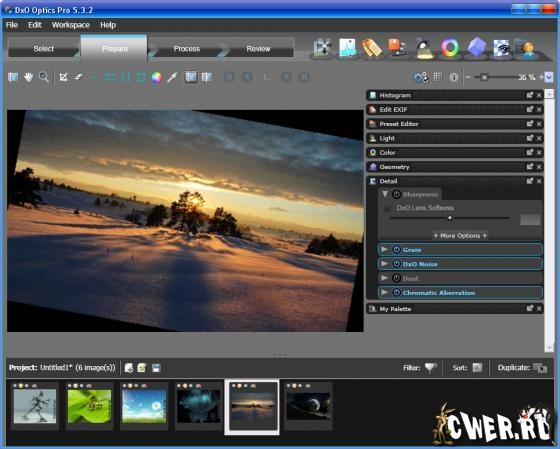Open the Color ring palette icon
This screenshot has width=560, height=449.
pyautogui.click(x=450, y=48)
